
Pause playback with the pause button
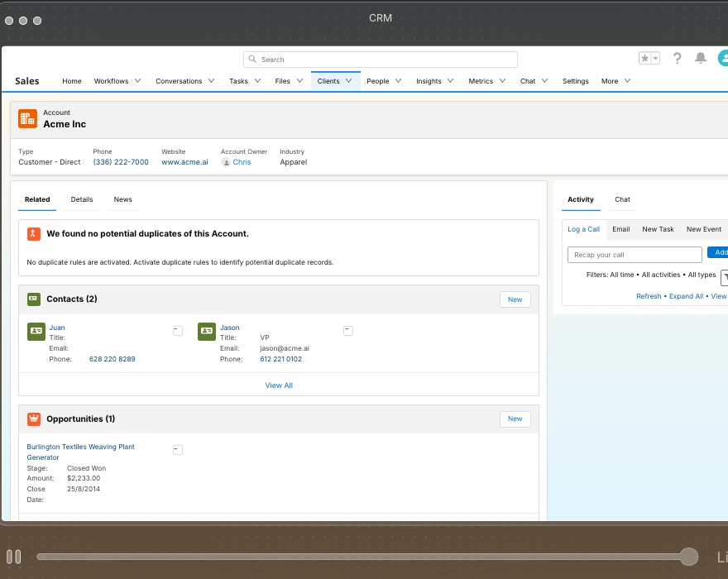click(13, 556)
